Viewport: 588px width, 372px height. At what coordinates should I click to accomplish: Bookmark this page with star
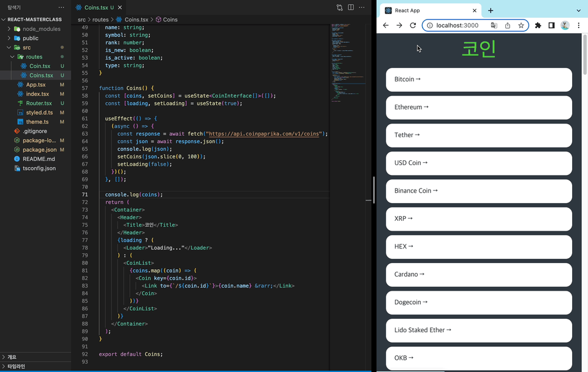click(x=521, y=26)
